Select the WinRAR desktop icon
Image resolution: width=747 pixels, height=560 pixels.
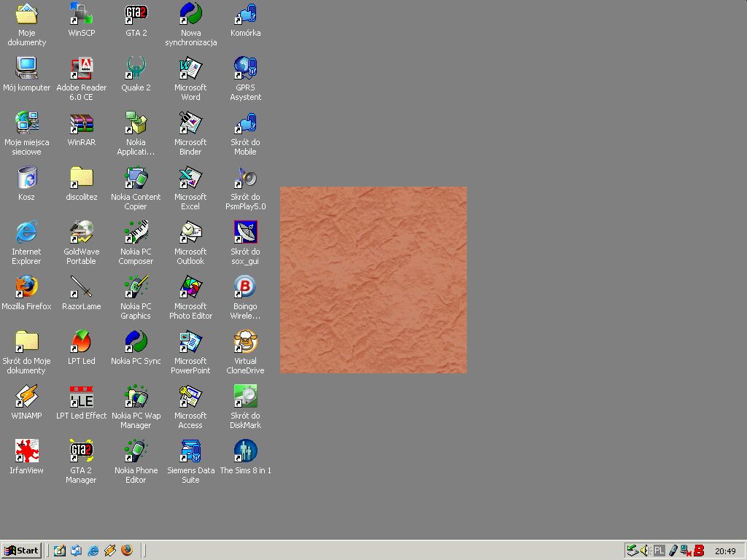81,122
